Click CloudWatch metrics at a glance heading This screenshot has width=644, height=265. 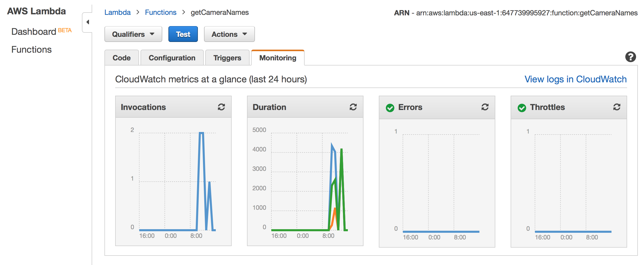pyautogui.click(x=211, y=79)
